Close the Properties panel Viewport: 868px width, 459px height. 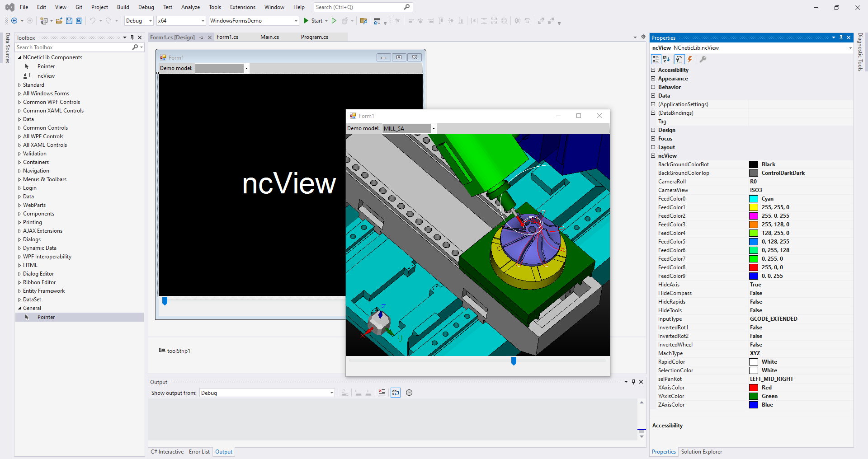pyautogui.click(x=849, y=37)
